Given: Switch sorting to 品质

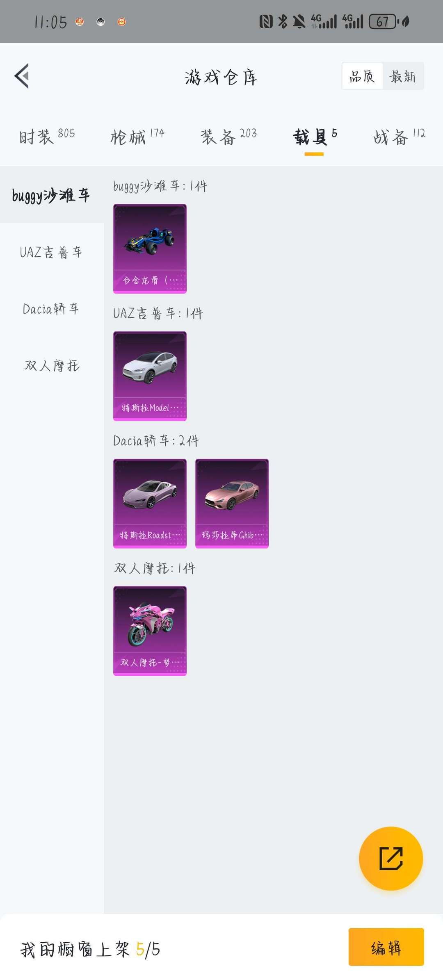Looking at the screenshot, I should tap(362, 76).
